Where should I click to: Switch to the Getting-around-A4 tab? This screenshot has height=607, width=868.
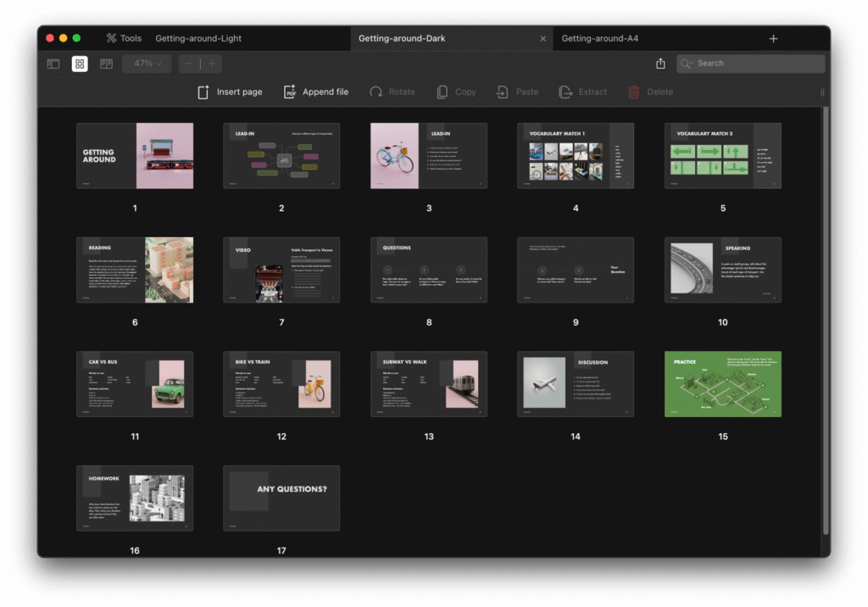pyautogui.click(x=599, y=38)
